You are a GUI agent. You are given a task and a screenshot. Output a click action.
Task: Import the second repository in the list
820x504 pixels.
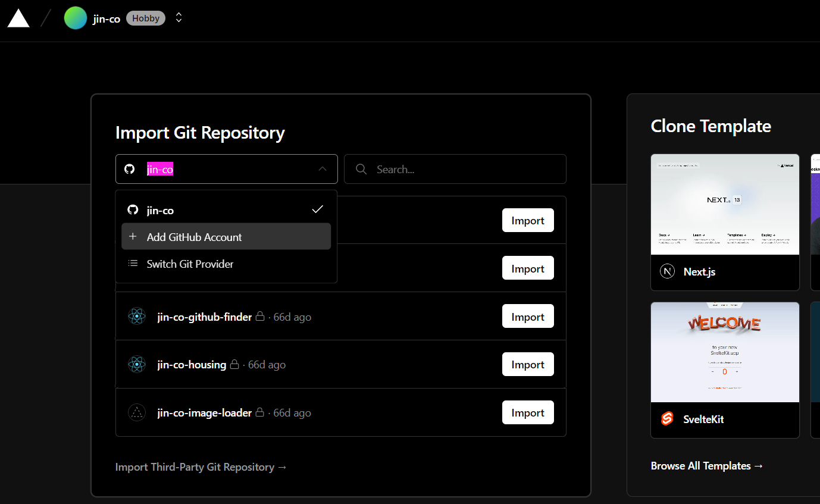click(528, 268)
